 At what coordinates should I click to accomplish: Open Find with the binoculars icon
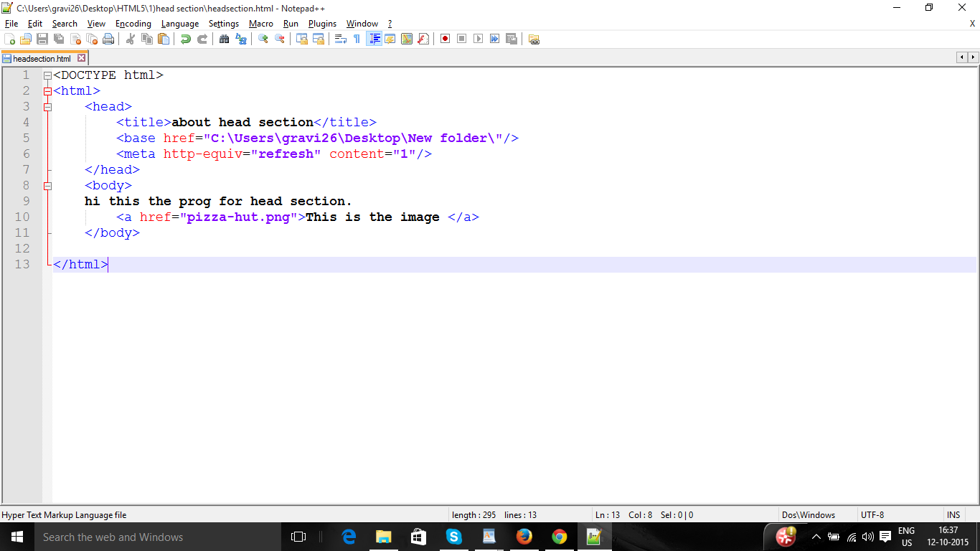click(225, 39)
